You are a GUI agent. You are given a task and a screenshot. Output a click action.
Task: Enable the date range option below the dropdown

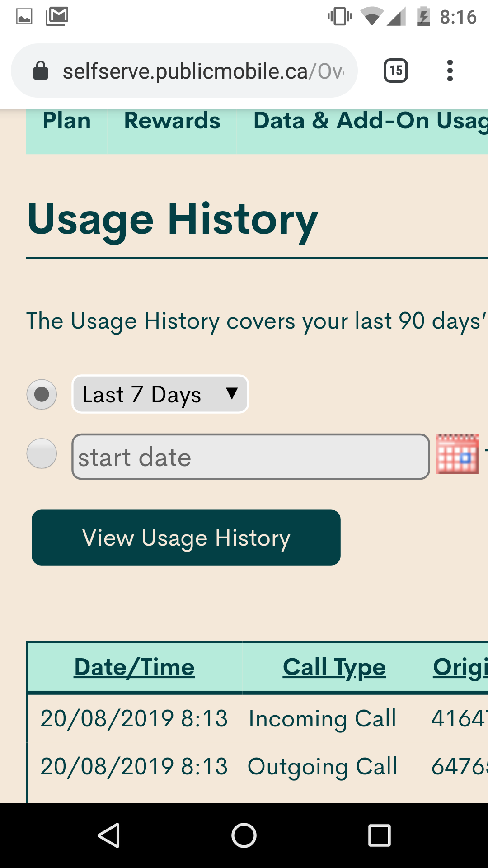(42, 453)
